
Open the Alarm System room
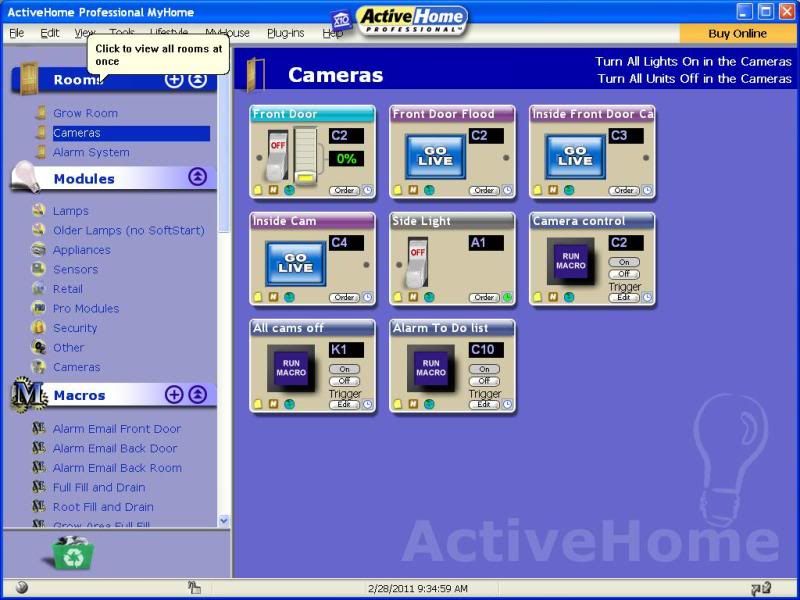pos(91,153)
